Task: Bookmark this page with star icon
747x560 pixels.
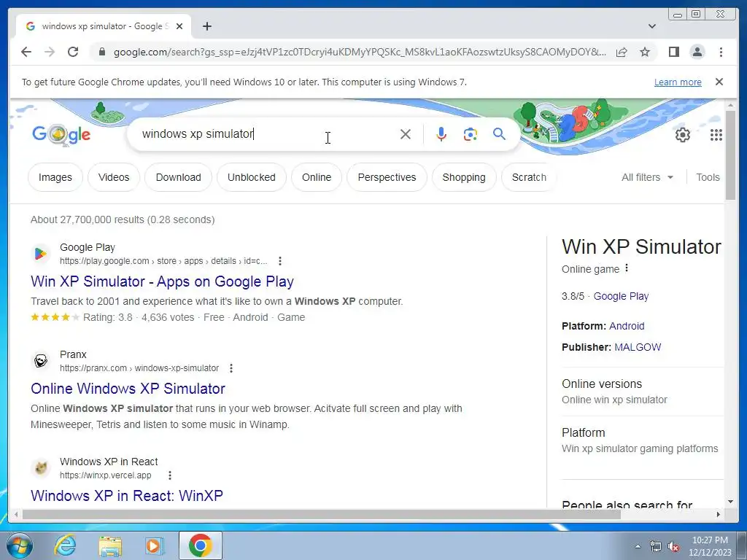Action: 645,52
